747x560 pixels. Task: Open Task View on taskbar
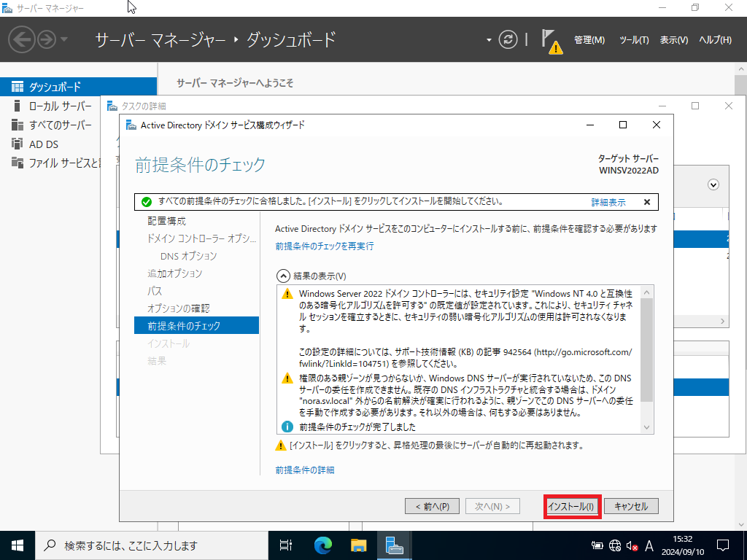click(286, 545)
